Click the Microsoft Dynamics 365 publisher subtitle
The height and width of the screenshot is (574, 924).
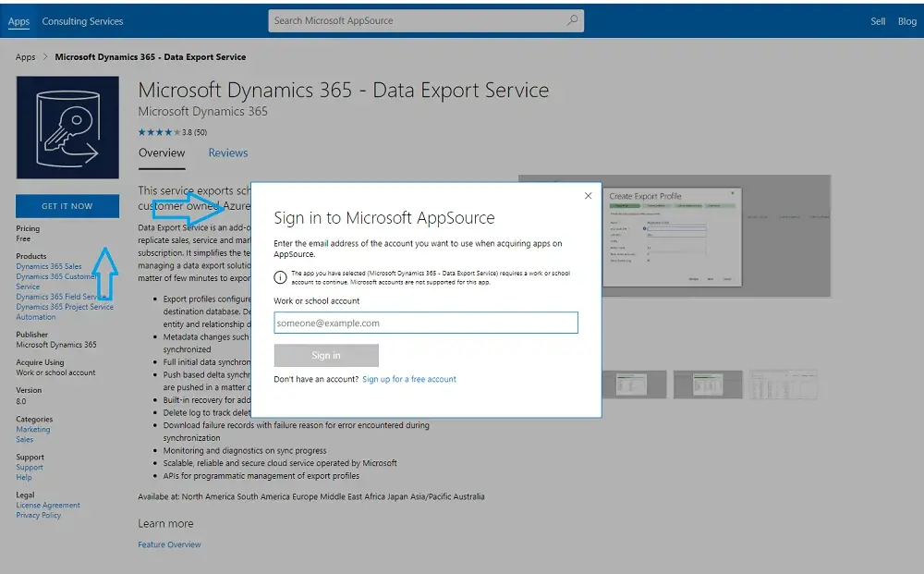click(202, 112)
